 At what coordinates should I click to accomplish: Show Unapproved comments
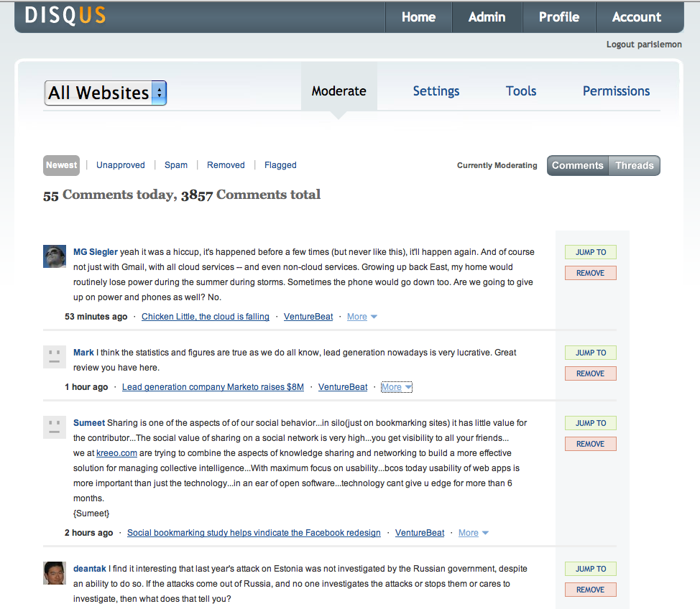(121, 165)
